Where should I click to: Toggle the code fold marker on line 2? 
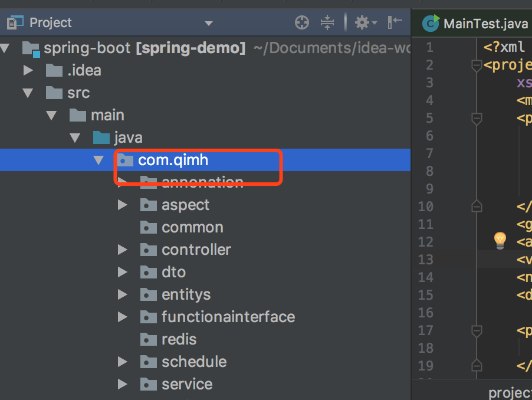(x=477, y=66)
